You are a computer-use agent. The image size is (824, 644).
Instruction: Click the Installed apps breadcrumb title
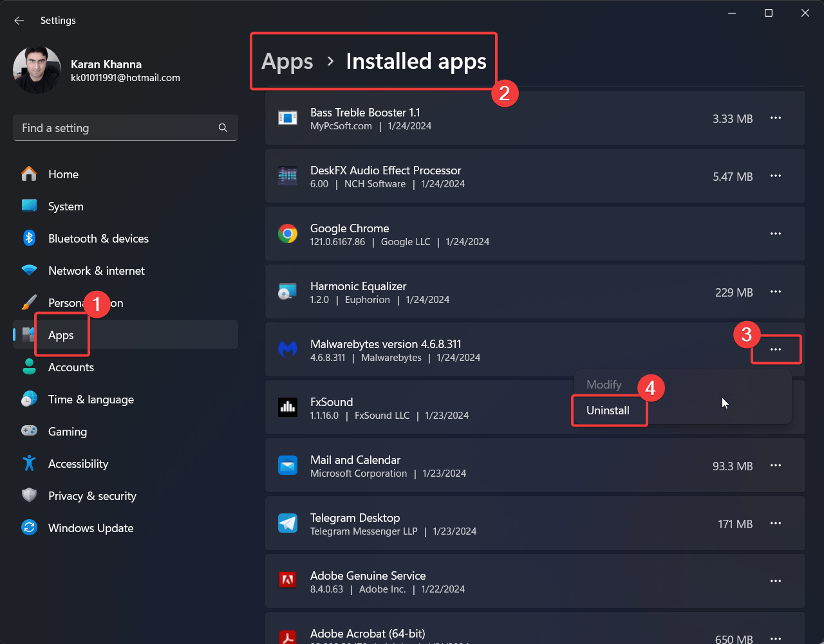click(x=416, y=61)
